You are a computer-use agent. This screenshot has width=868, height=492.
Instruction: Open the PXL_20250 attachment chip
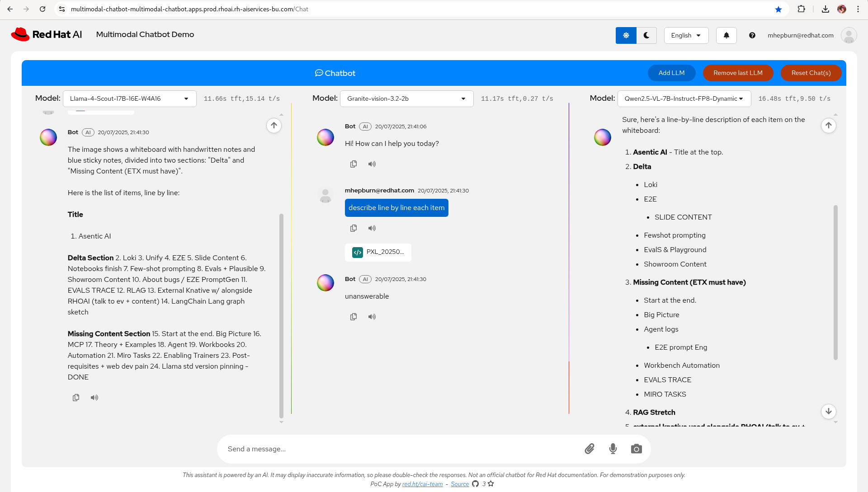click(378, 252)
